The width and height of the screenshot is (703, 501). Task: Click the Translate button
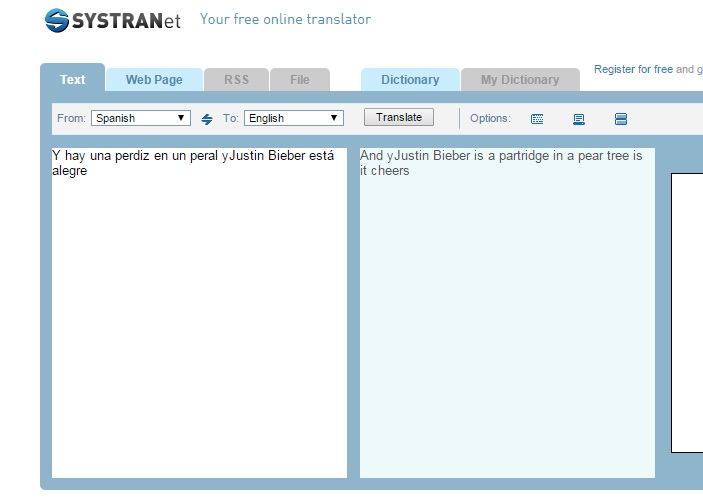(x=399, y=117)
